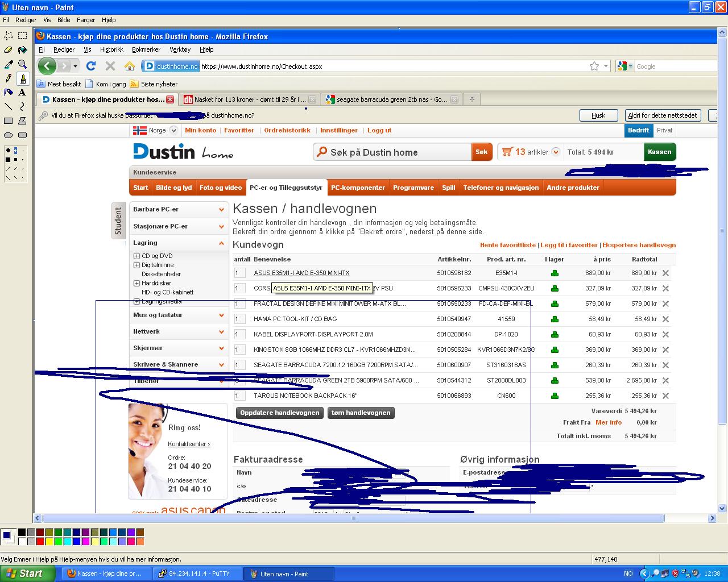Collapse the Lagring sidebar category
The width and height of the screenshot is (728, 582).
coord(179,243)
